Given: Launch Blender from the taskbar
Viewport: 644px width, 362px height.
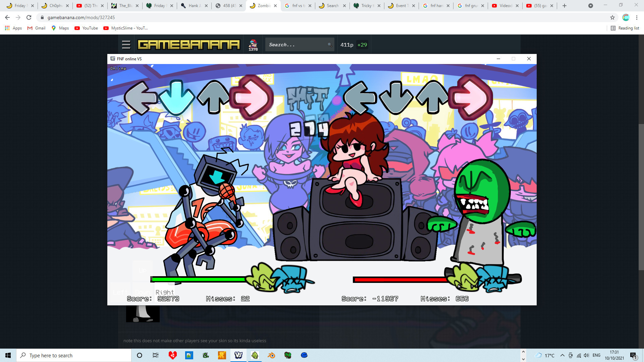Looking at the screenshot, I should pyautogui.click(x=271, y=355).
